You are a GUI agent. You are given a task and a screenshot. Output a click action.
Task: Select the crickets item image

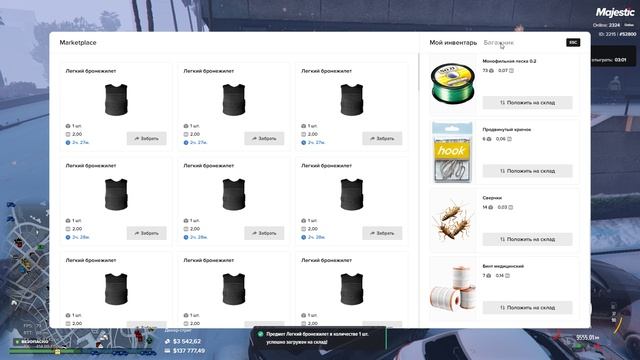[453, 220]
